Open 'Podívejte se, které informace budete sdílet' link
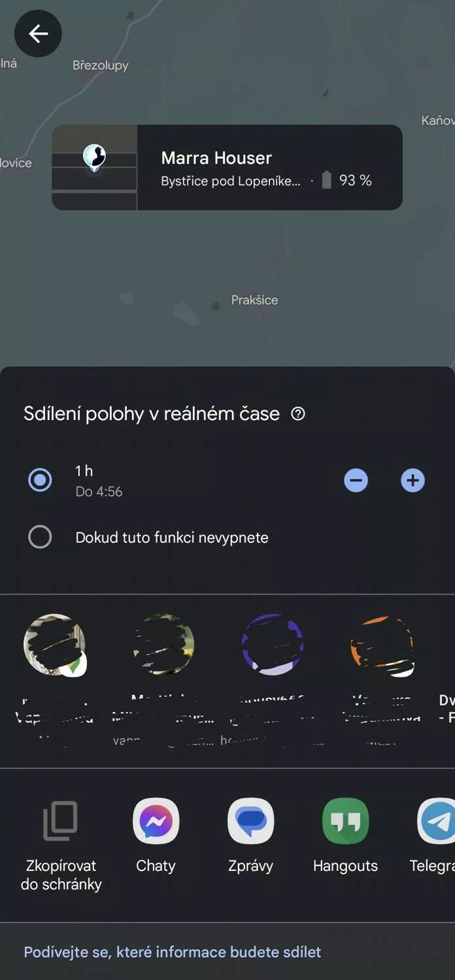The width and height of the screenshot is (455, 980). (x=173, y=952)
